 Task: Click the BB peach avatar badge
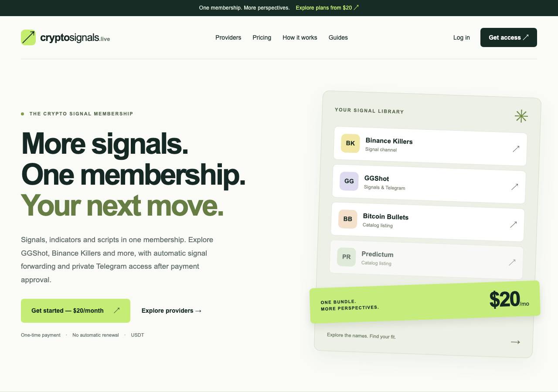coord(348,219)
